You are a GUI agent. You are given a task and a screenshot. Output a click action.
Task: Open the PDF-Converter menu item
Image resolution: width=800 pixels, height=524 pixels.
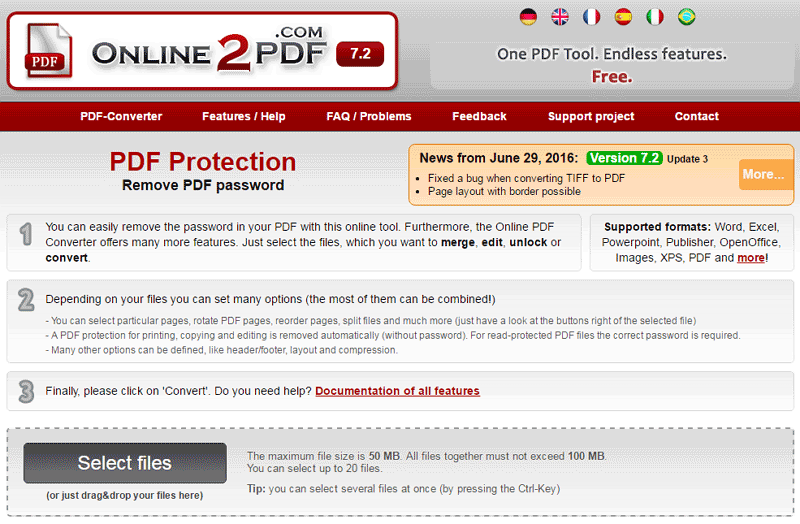click(x=121, y=116)
